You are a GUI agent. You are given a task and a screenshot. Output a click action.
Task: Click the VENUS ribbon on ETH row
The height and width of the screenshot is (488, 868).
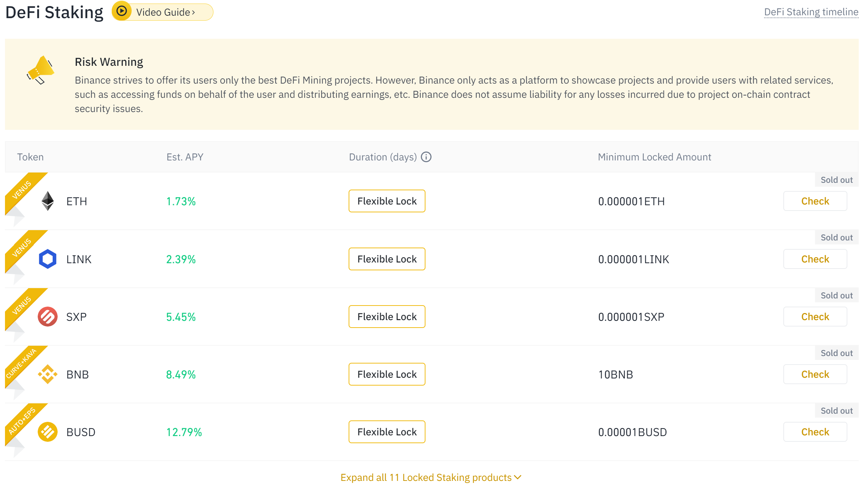(22, 190)
